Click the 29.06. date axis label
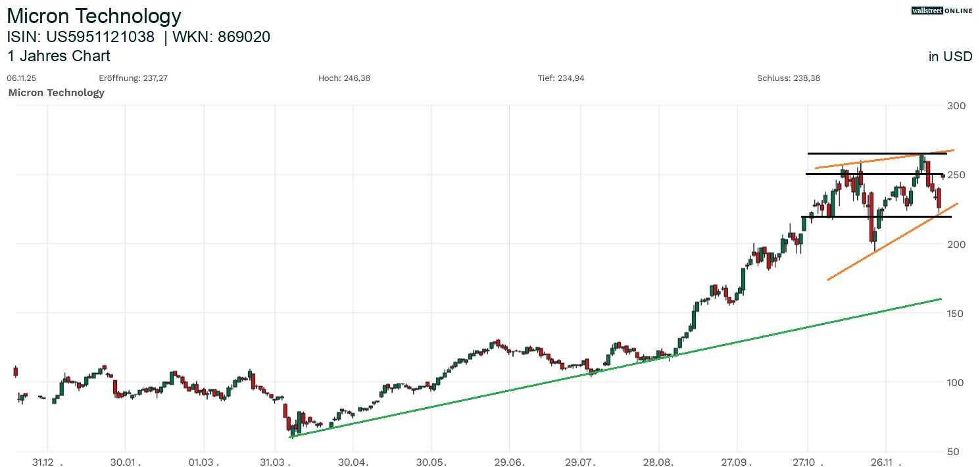 click(509, 462)
